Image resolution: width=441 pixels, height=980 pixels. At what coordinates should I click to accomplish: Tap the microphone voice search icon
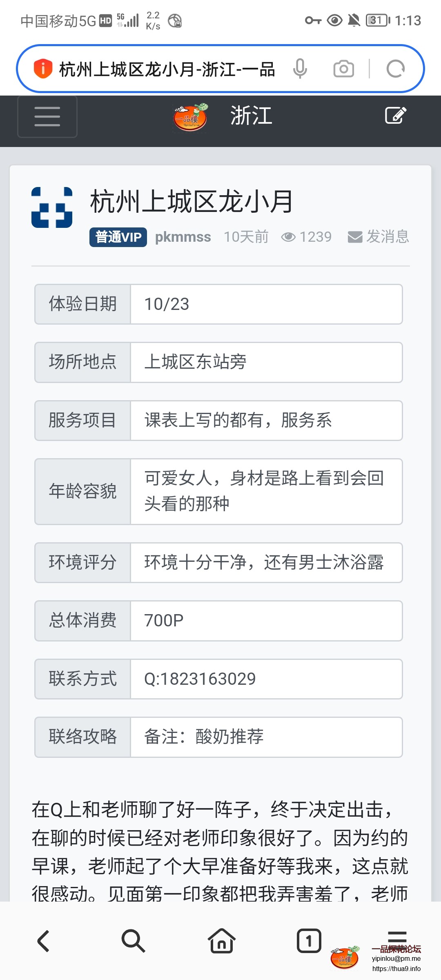pos(300,69)
